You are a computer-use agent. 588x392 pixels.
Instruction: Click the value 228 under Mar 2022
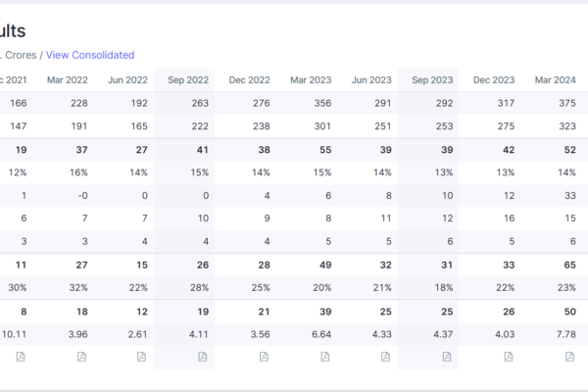coord(79,103)
